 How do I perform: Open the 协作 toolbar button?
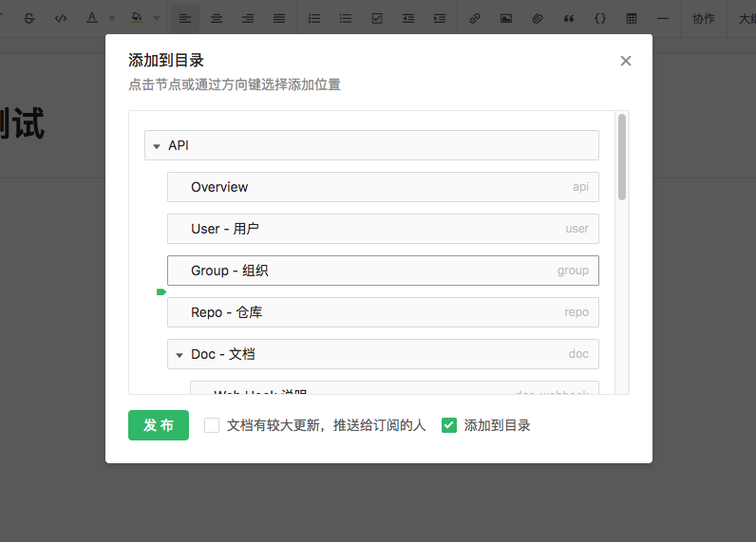click(x=703, y=18)
